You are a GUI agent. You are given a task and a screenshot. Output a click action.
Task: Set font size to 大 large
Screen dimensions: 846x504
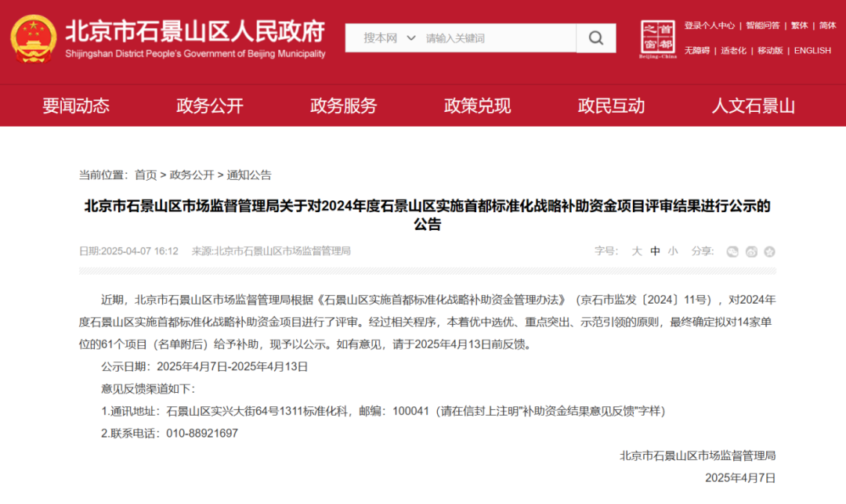[637, 252]
